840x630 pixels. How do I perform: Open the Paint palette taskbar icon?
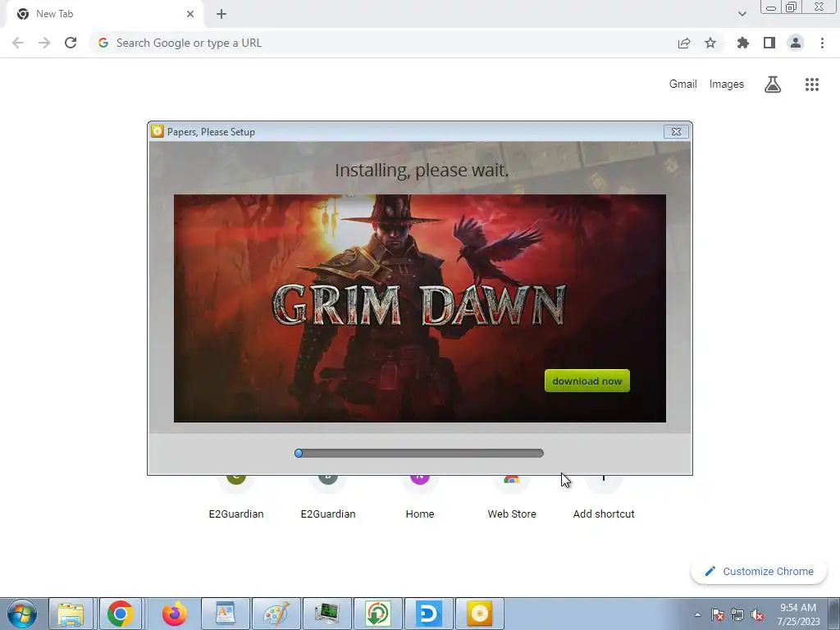click(x=276, y=614)
